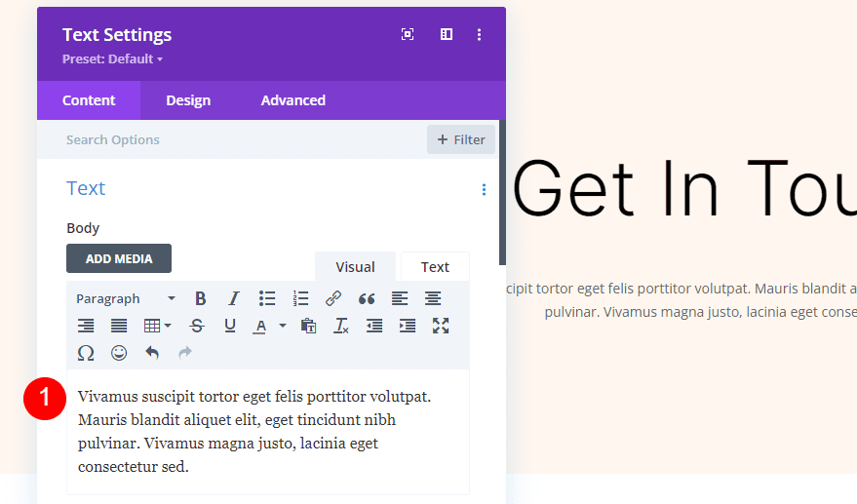Undo the last edit
Image resolution: width=857 pixels, height=504 pixels.
coord(152,353)
